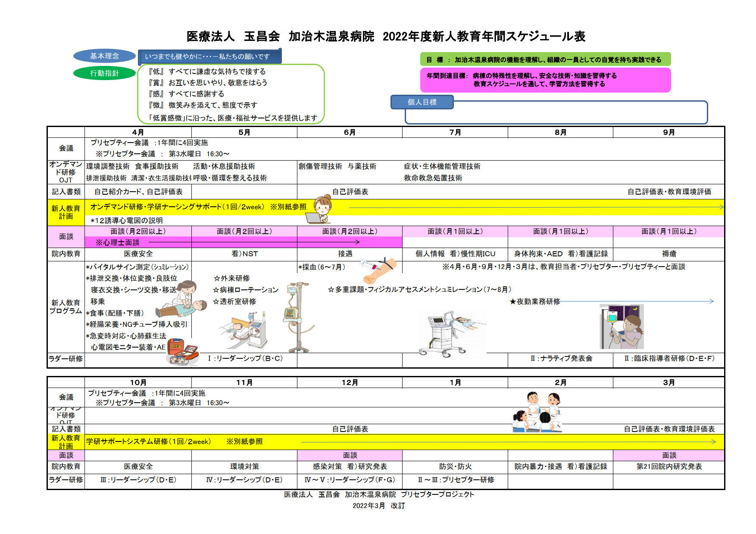Image resolution: width=756 pixels, height=534 pixels.
Task: Click ☆外来研修 text
Action: click(x=231, y=278)
